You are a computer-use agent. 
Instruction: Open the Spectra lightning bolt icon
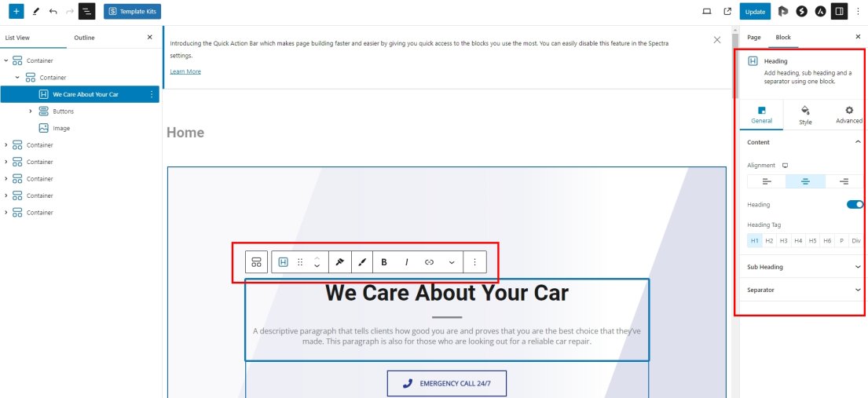[801, 11]
